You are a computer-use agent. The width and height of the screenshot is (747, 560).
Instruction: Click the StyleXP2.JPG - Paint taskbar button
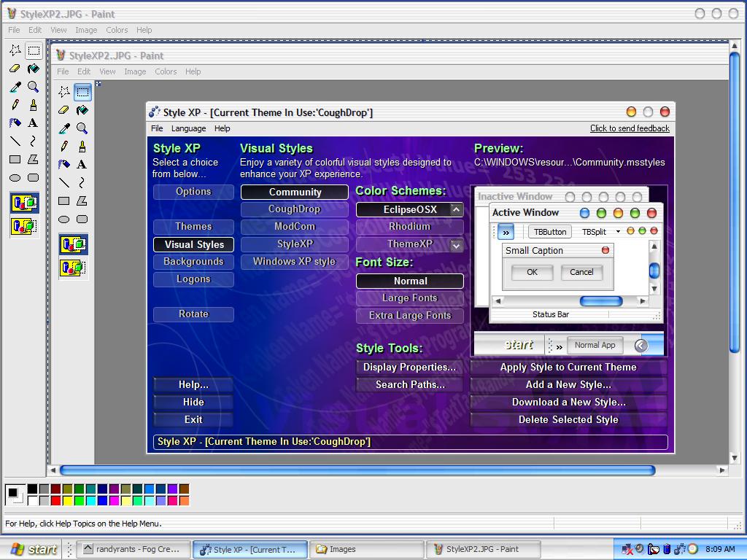point(483,549)
